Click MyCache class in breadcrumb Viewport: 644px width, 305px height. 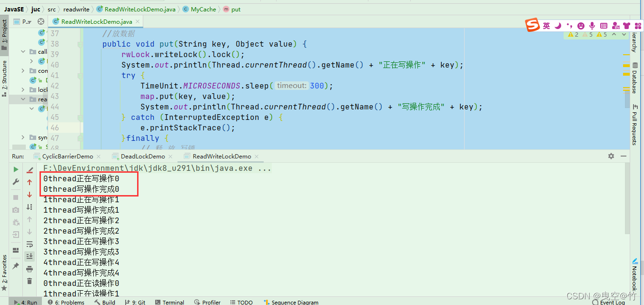[199, 9]
